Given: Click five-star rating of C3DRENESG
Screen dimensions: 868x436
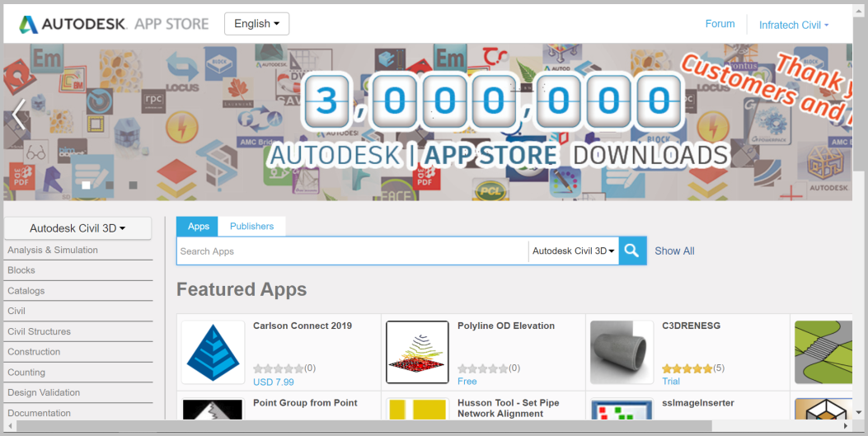Looking at the screenshot, I should tap(687, 368).
